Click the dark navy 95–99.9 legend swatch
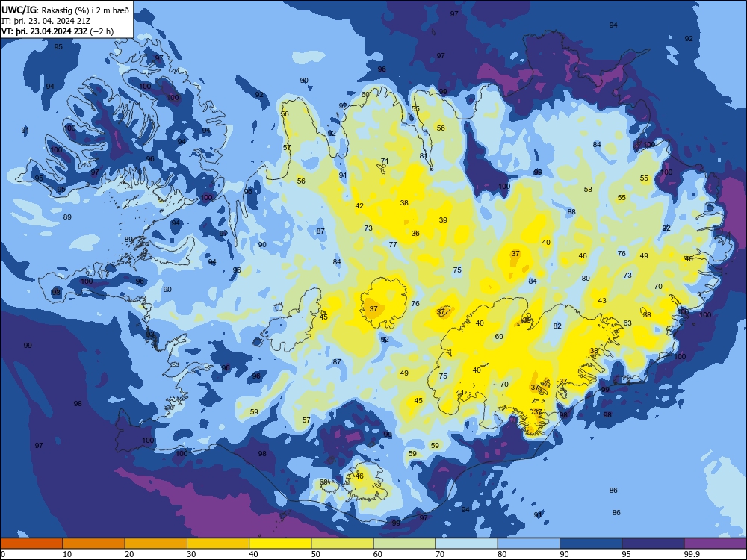 (x=653, y=544)
